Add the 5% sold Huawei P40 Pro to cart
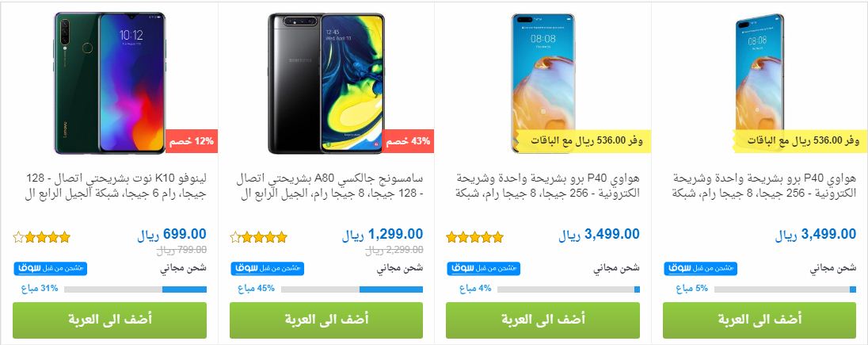The height and width of the screenshot is (345, 868). point(759,320)
